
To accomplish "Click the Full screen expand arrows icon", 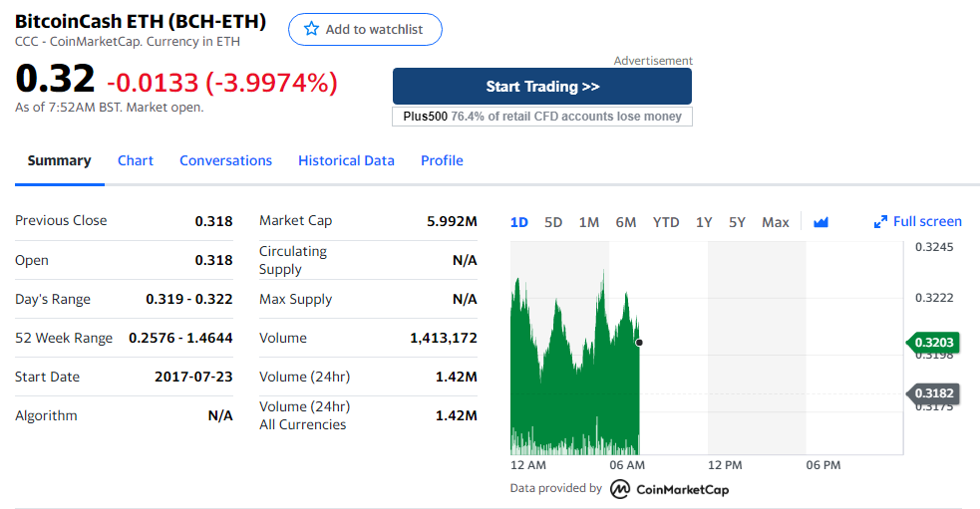I will tap(880, 222).
